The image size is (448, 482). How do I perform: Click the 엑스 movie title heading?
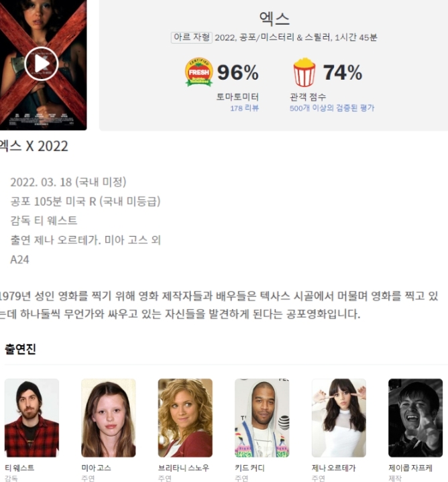pyautogui.click(x=274, y=19)
